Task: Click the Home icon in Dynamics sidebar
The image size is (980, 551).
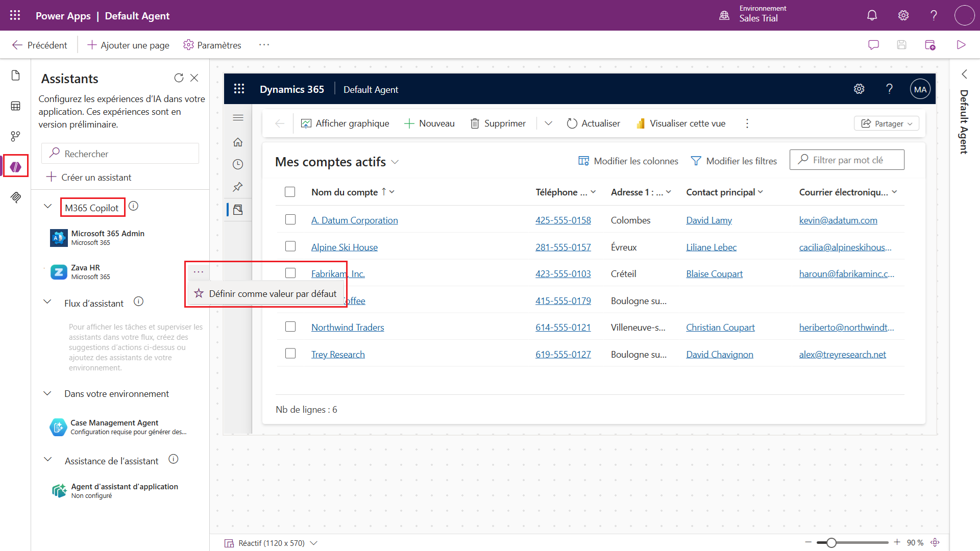Action: (238, 142)
